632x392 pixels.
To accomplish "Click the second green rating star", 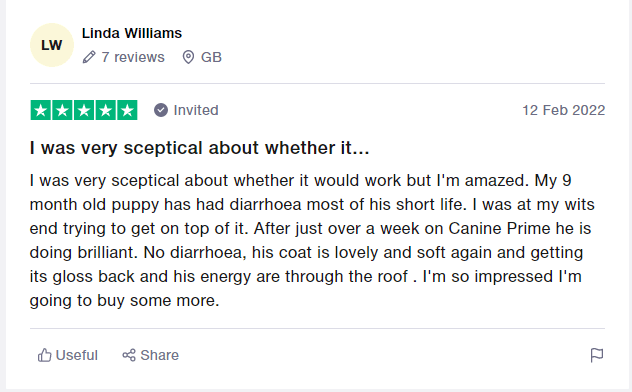I will (62, 110).
